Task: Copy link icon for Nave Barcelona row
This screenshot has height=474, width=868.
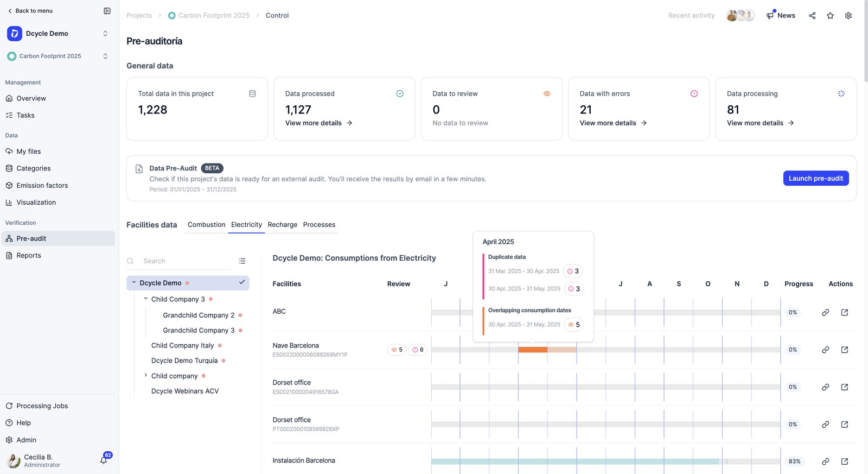Action: pos(825,350)
